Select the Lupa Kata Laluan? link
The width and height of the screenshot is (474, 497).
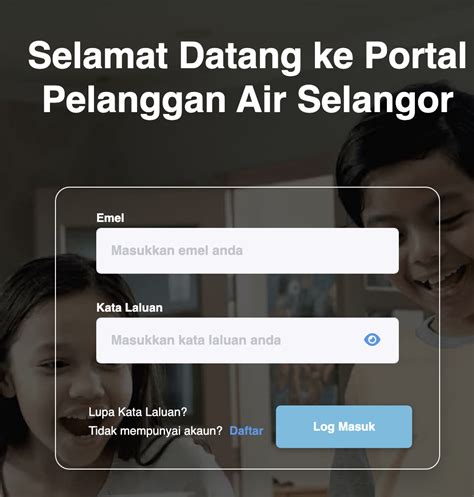(x=138, y=412)
